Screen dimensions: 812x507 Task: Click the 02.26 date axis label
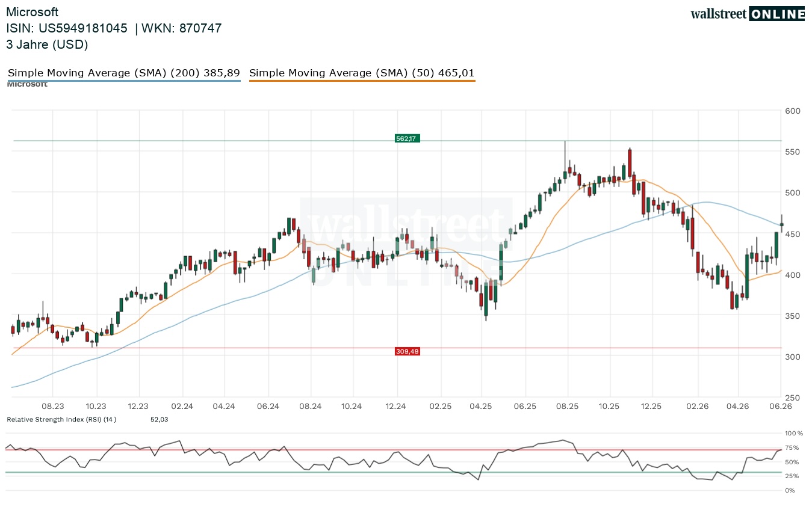click(x=697, y=407)
